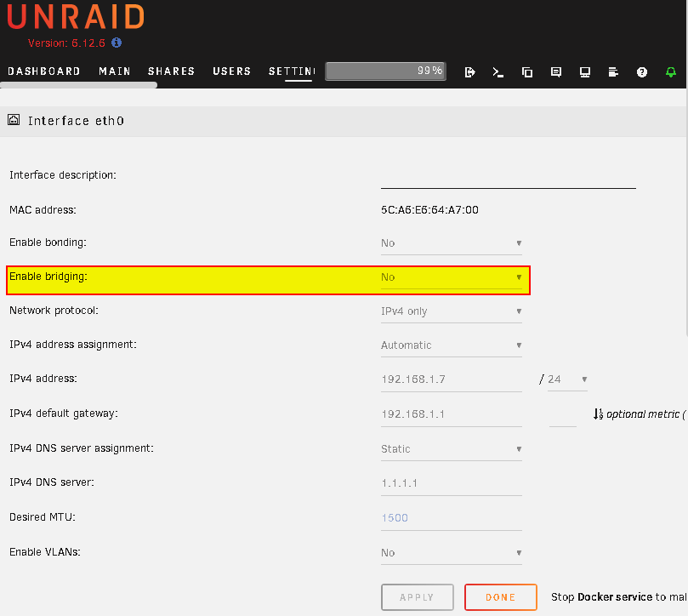Open the file manager icon

[527, 72]
